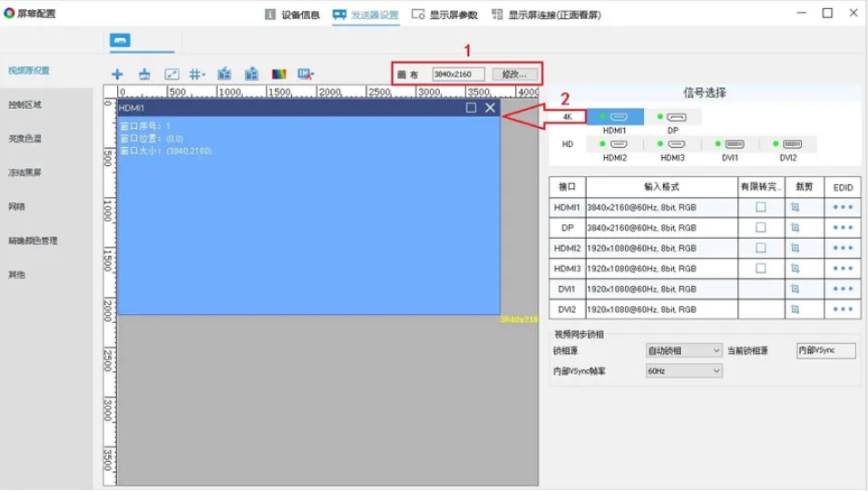868x491 pixels.
Task: Open 控制区域 in the sidebar
Action: pos(24,104)
